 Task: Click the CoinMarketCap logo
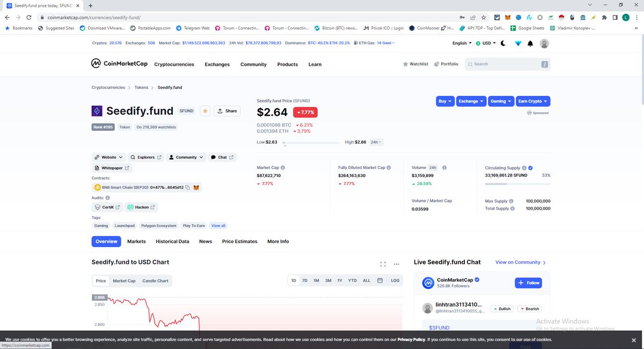tap(119, 64)
